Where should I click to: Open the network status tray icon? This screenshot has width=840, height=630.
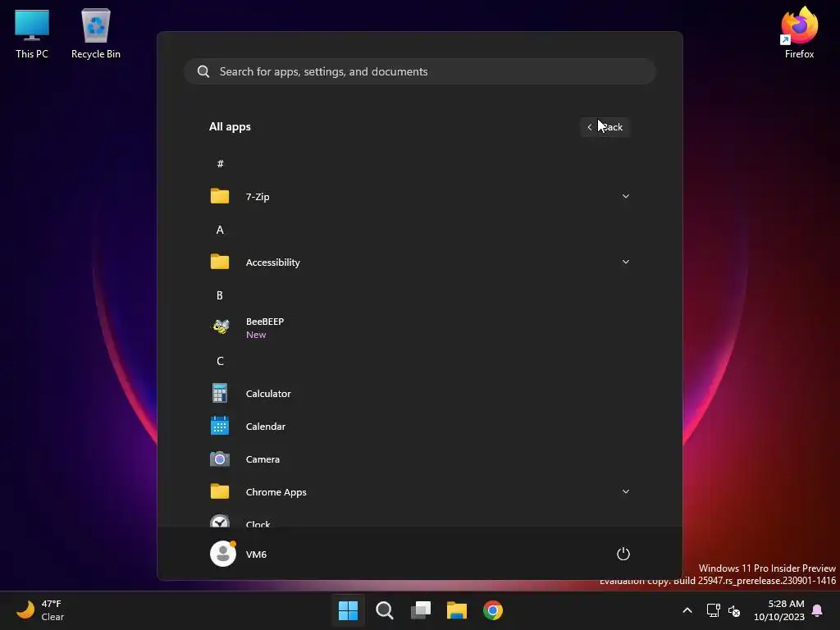(713, 610)
